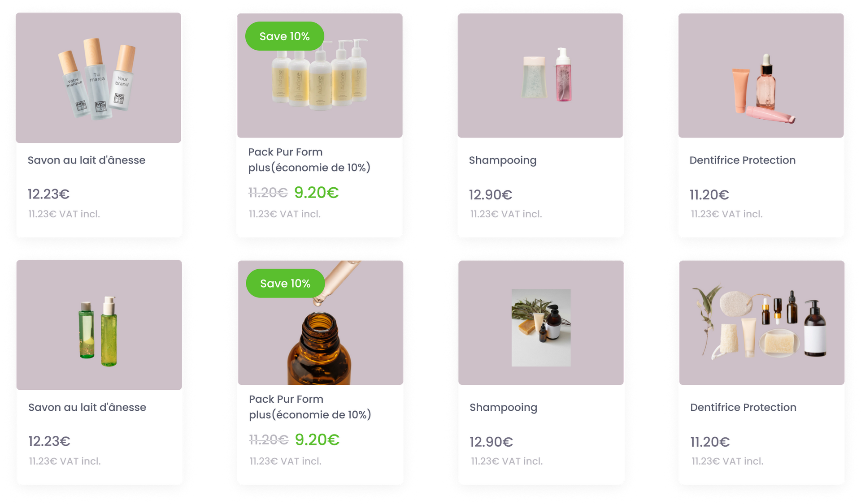Click green 9.20€ price under Adore bottles

pyautogui.click(x=316, y=193)
